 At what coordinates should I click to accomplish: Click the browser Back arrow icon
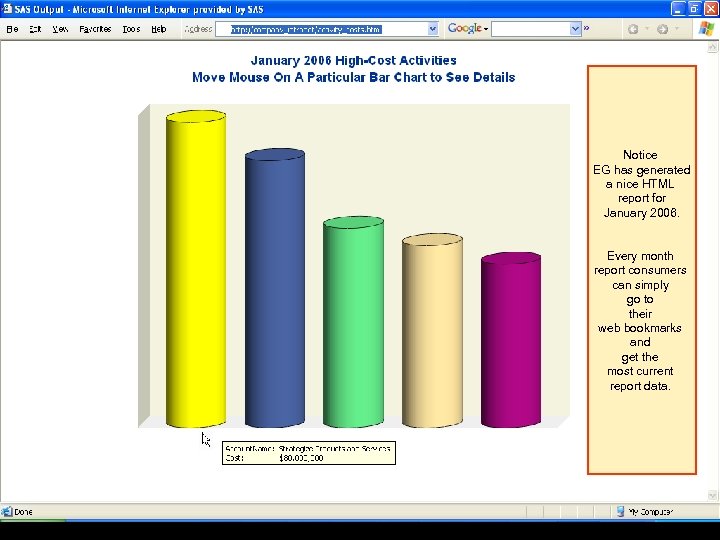(633, 29)
